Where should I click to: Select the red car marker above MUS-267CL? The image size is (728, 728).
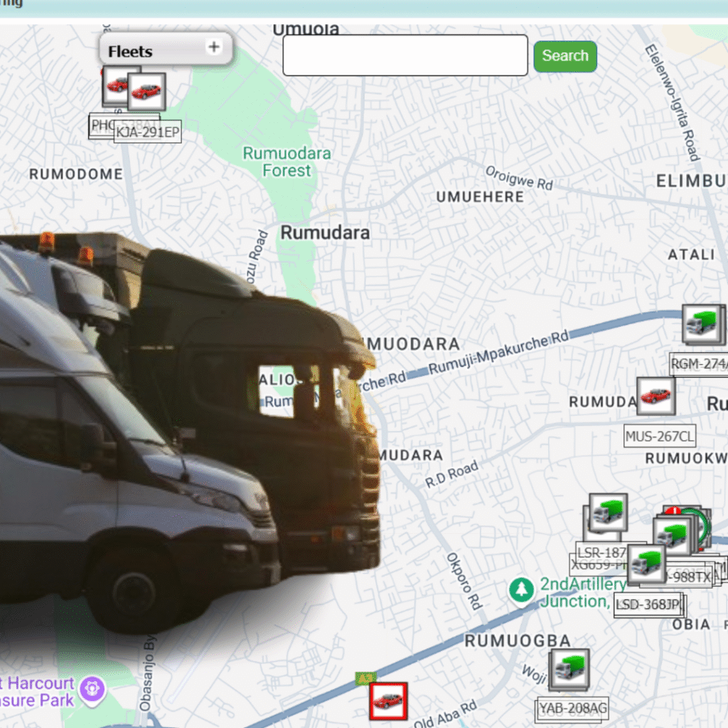[655, 396]
